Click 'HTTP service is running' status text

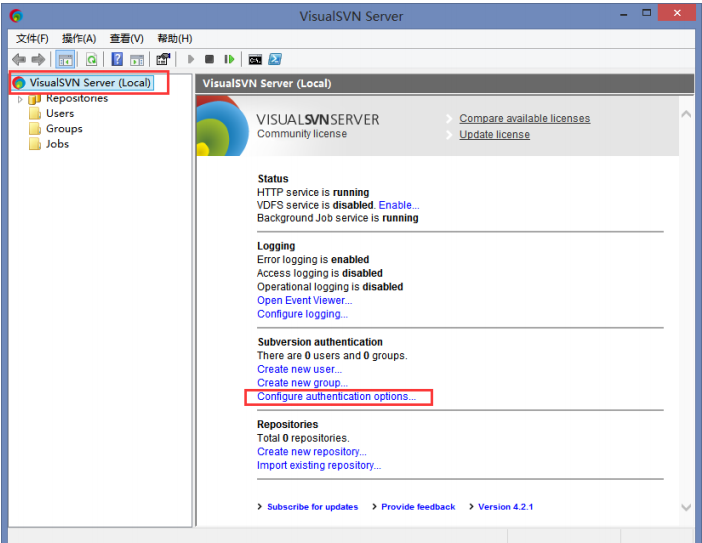coord(313,192)
